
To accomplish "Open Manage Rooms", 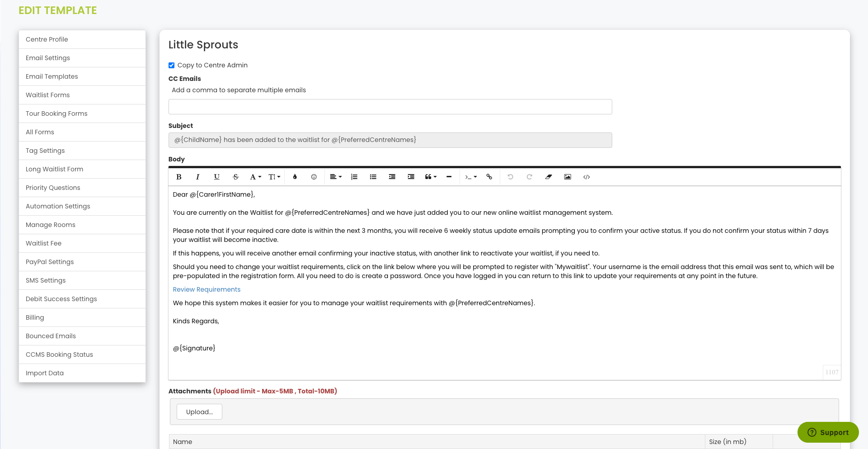I will (x=82, y=225).
